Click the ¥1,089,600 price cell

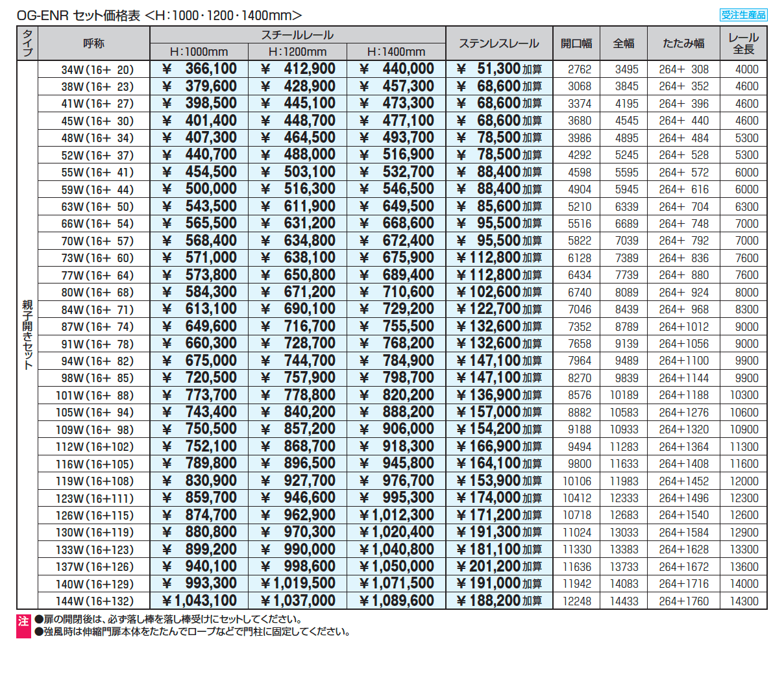click(397, 601)
